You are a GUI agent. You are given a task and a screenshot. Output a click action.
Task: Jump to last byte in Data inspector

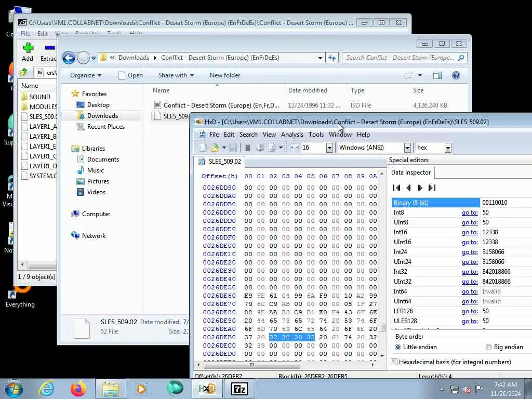point(432,188)
